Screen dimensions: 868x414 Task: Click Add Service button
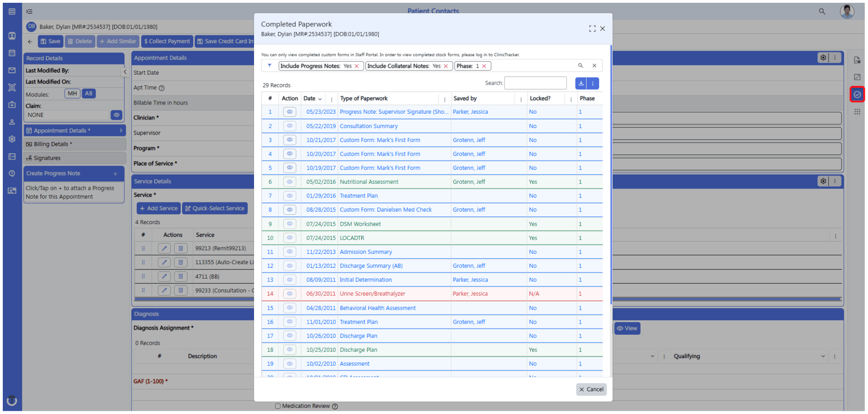coord(158,208)
